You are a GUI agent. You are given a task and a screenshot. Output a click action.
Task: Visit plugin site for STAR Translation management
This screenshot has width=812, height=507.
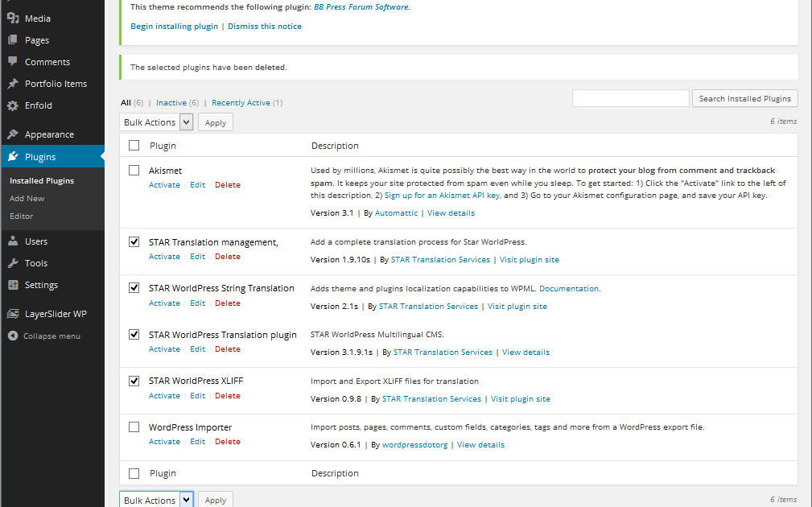point(530,259)
